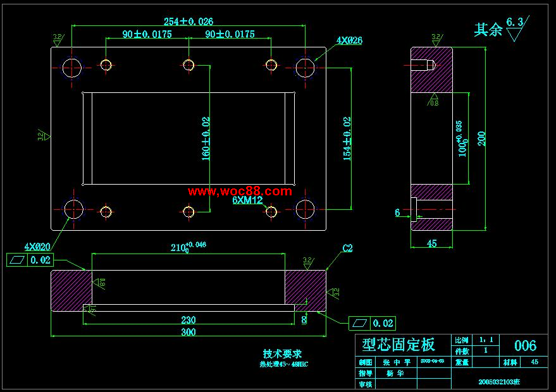Viewport: 556px width, 392px height.
Task: Select the 254±0.026 dimension text
Action: pos(188,21)
